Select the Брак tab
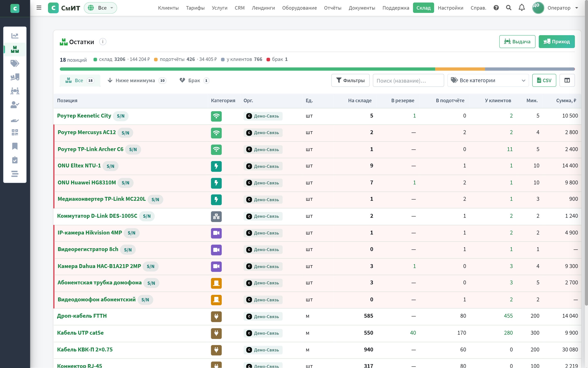This screenshot has width=588, height=368. (x=194, y=80)
